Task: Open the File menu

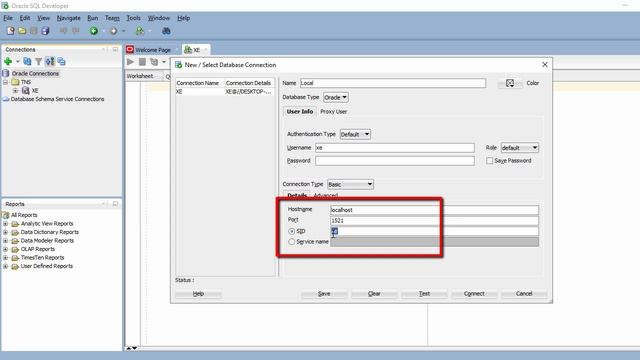Action: [8, 18]
